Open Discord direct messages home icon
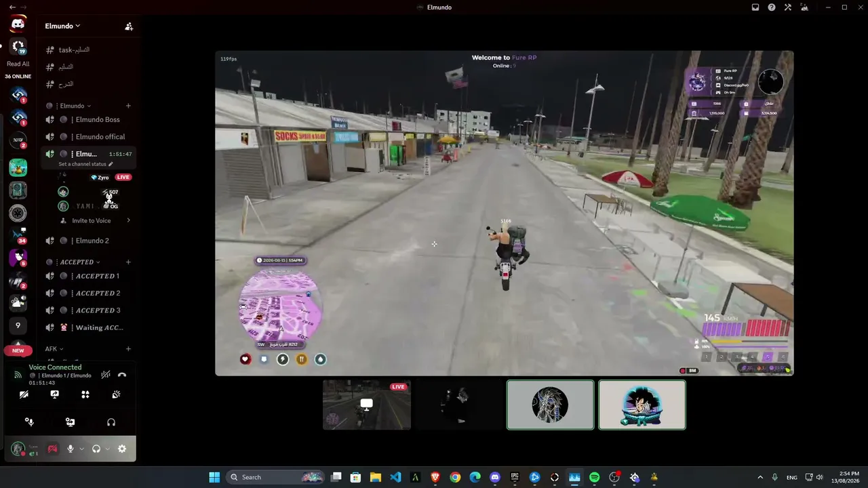 (18, 24)
